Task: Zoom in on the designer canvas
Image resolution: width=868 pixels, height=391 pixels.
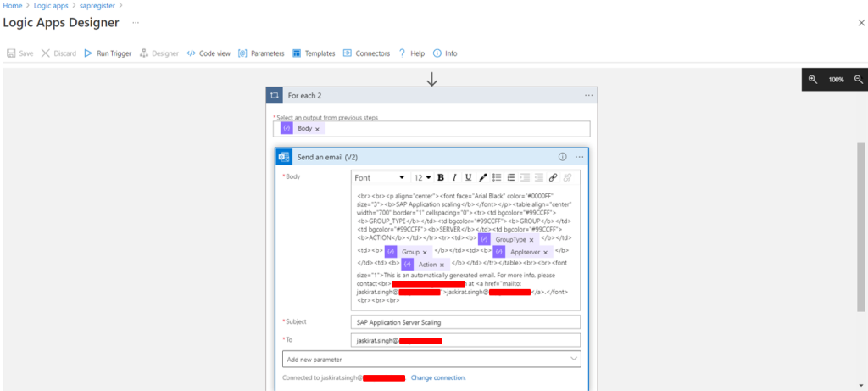Action: pos(813,79)
